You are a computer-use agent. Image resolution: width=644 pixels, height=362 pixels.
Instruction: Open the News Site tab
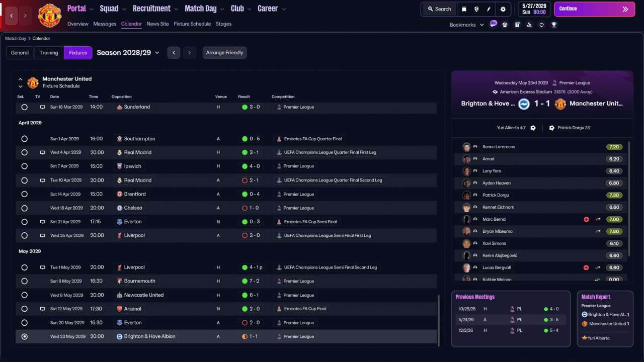point(158,24)
